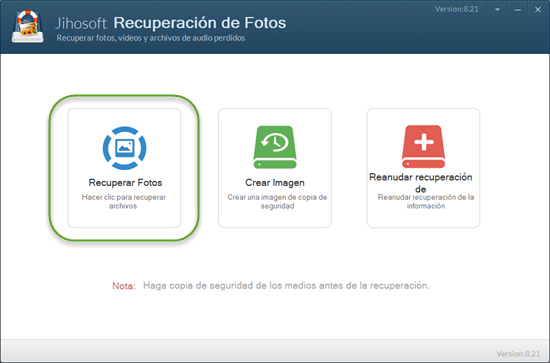Select the Reanudar recuperación de title text

click(x=421, y=183)
